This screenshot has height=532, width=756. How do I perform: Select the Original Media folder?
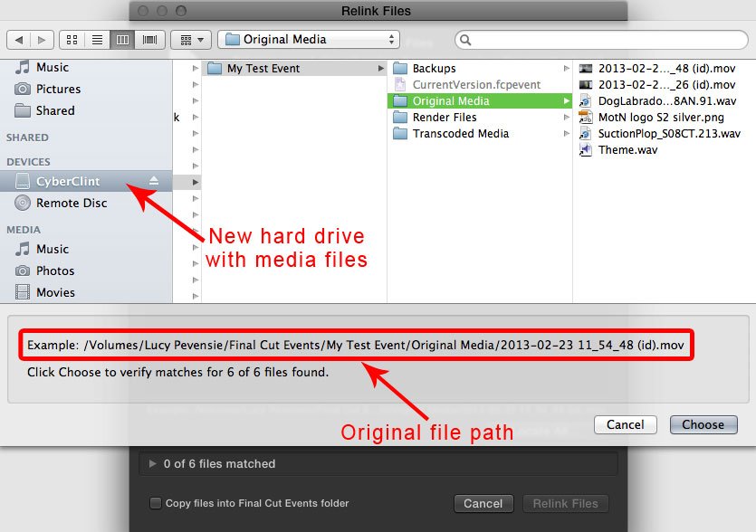pos(480,100)
